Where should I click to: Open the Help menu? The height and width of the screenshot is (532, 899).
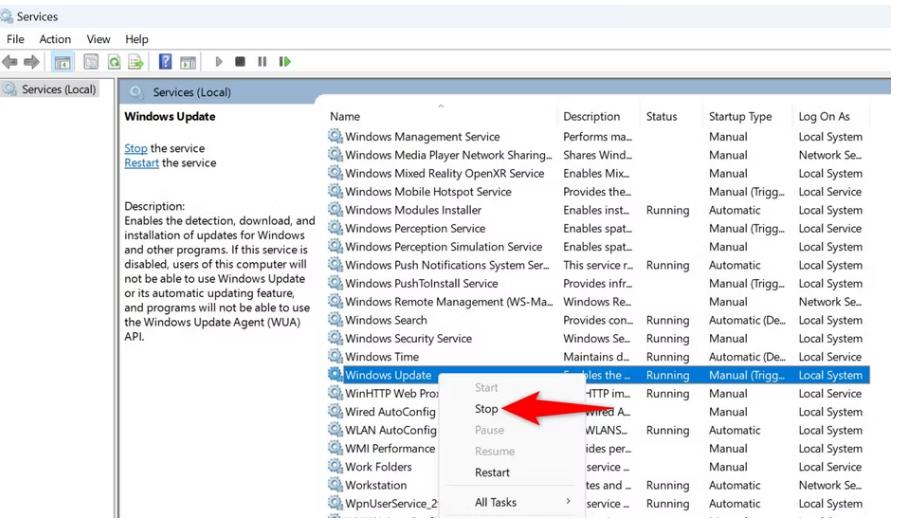point(136,39)
